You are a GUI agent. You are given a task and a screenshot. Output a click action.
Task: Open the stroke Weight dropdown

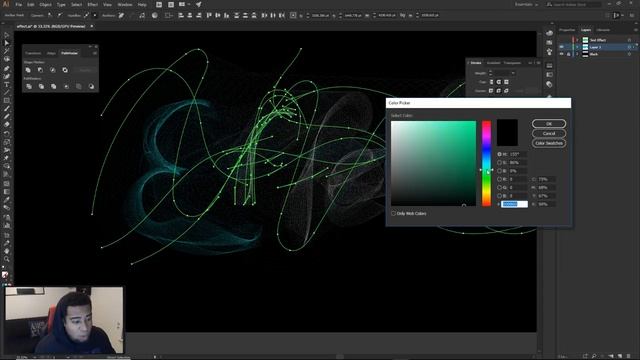(513, 73)
